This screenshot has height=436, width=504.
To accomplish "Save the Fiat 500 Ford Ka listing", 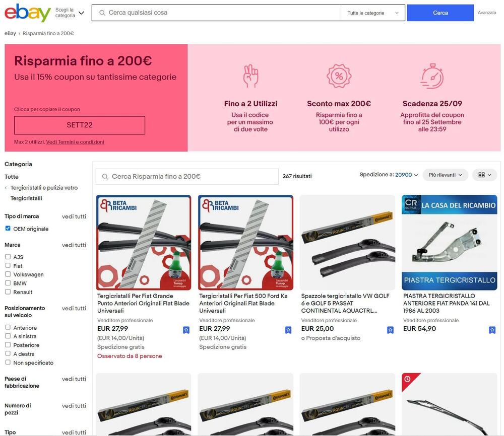I will (288, 330).
